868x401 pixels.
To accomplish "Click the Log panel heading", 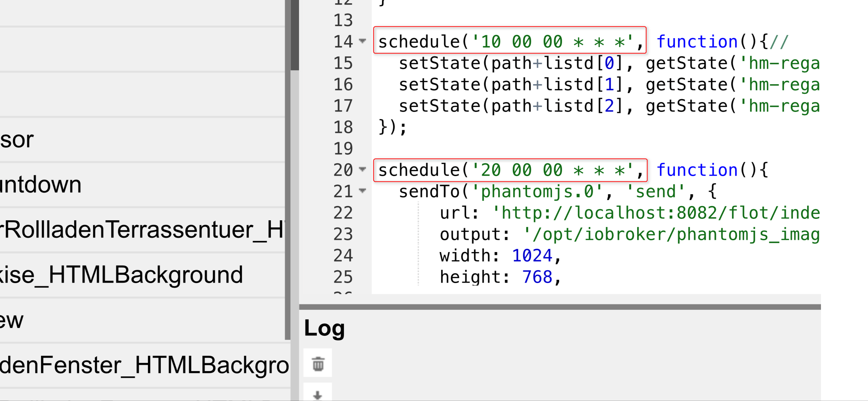I will (x=325, y=328).
